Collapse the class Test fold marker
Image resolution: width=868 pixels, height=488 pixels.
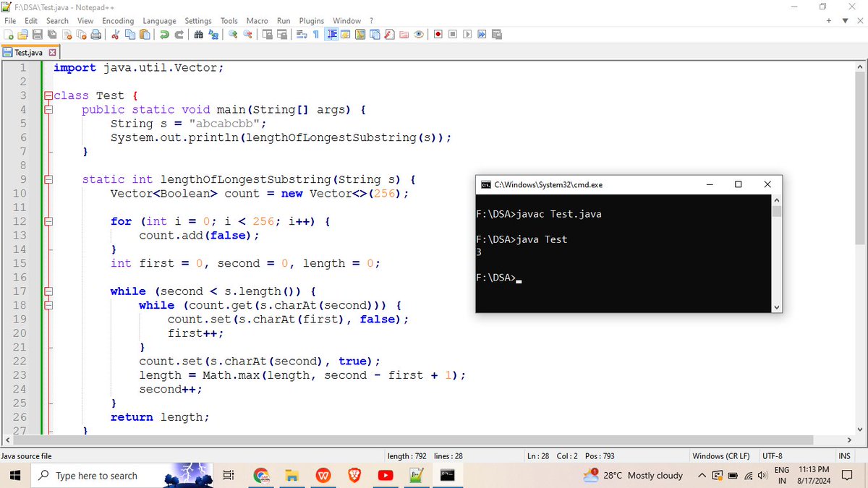(x=48, y=95)
